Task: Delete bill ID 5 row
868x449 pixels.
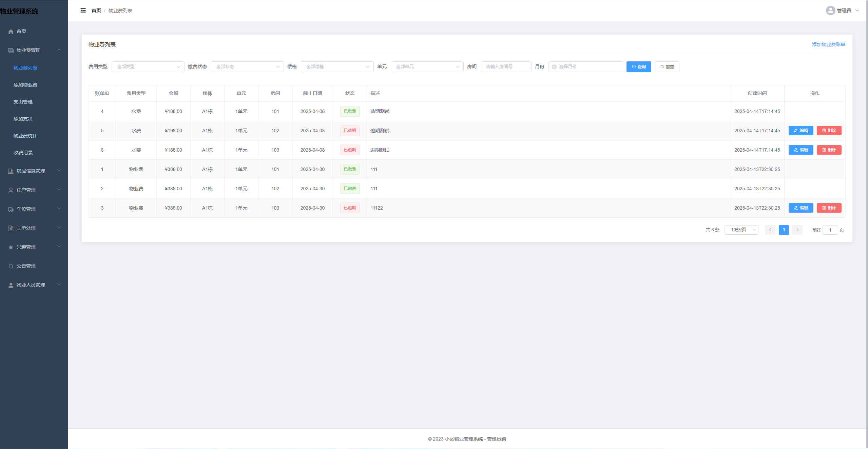Action: pos(829,131)
